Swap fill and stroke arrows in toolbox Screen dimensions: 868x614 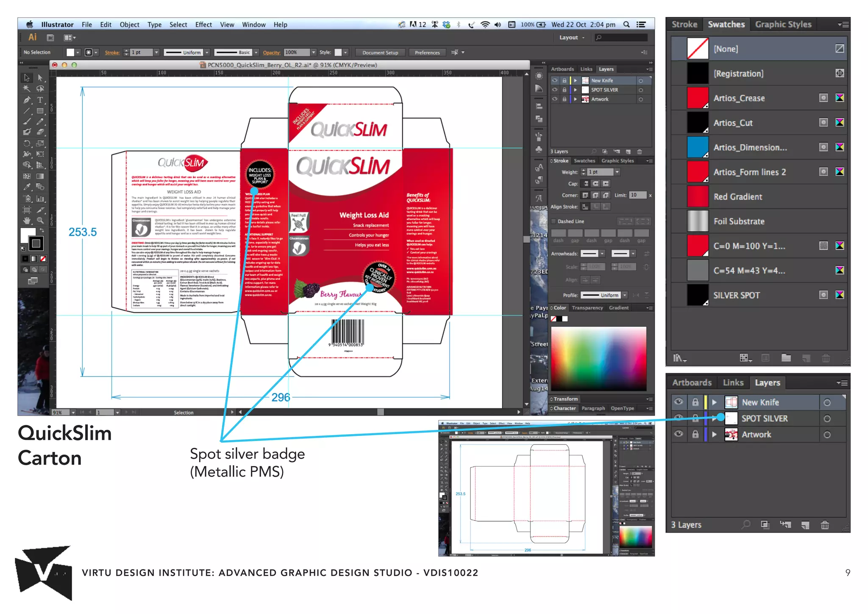click(x=42, y=230)
